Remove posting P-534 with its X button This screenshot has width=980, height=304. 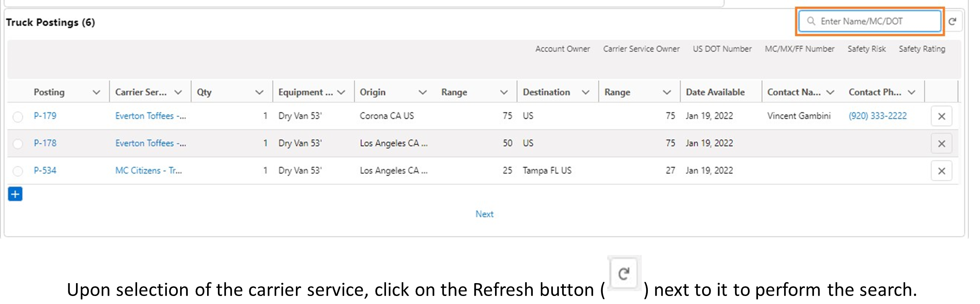[941, 171]
